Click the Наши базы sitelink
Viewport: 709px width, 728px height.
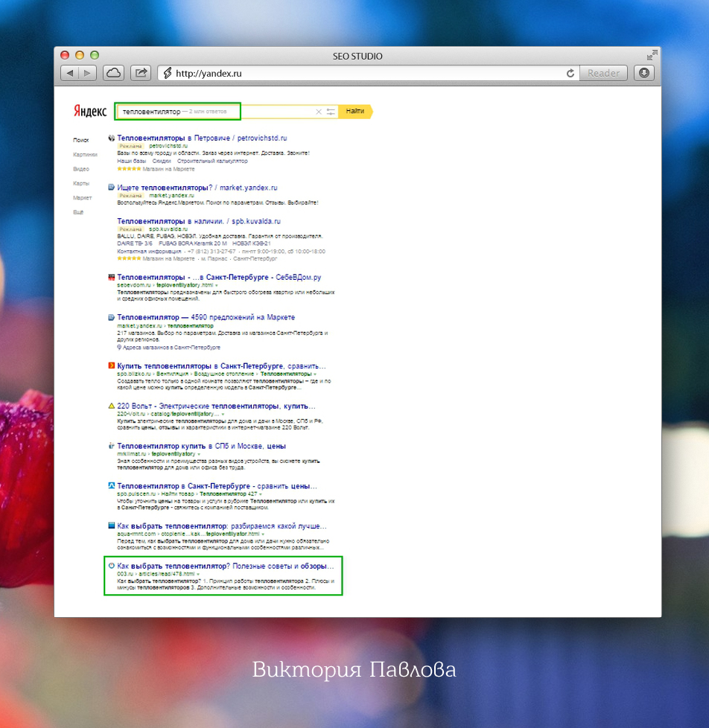[132, 161]
